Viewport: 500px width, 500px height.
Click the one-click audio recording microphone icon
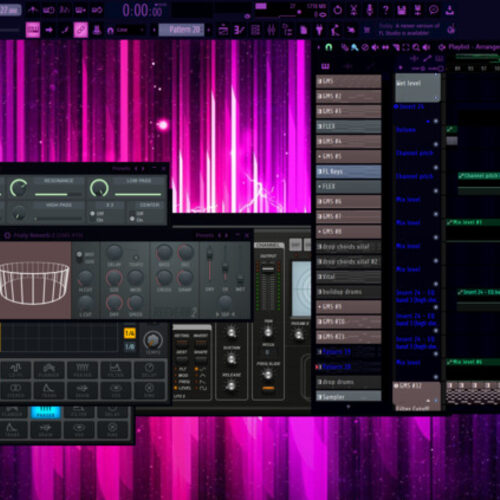[x=369, y=10]
